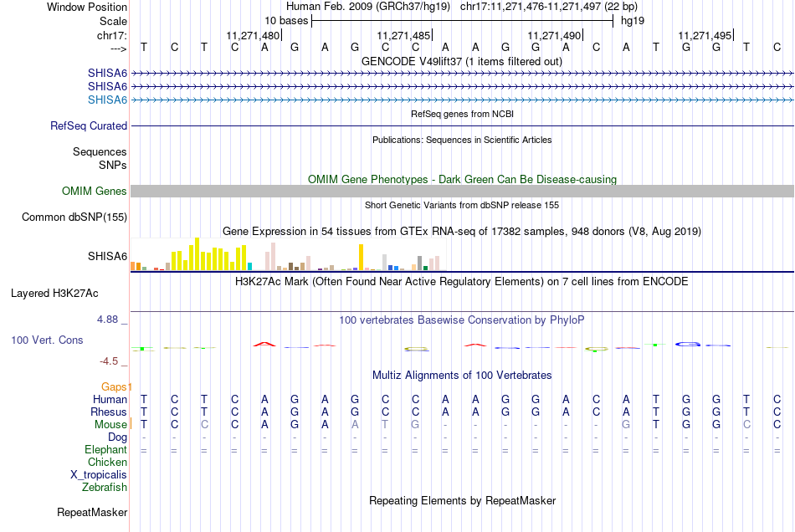Click the '10 bases' scale label
This screenshot has height=532, width=795.
pos(286,21)
